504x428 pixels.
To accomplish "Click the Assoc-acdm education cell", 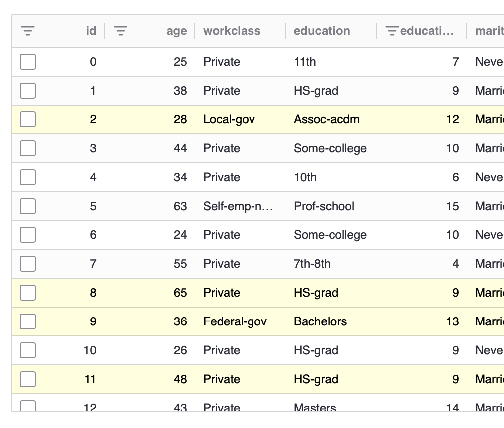I will 327,119.
